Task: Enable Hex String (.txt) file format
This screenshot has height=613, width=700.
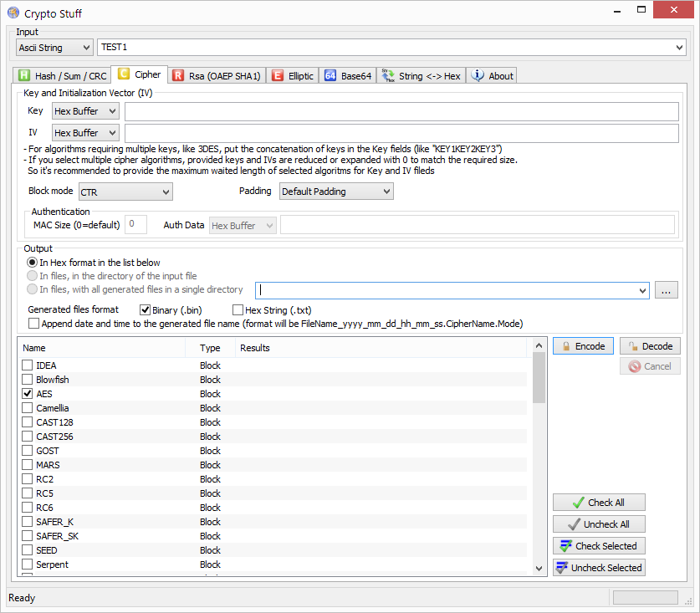Action: click(x=238, y=310)
